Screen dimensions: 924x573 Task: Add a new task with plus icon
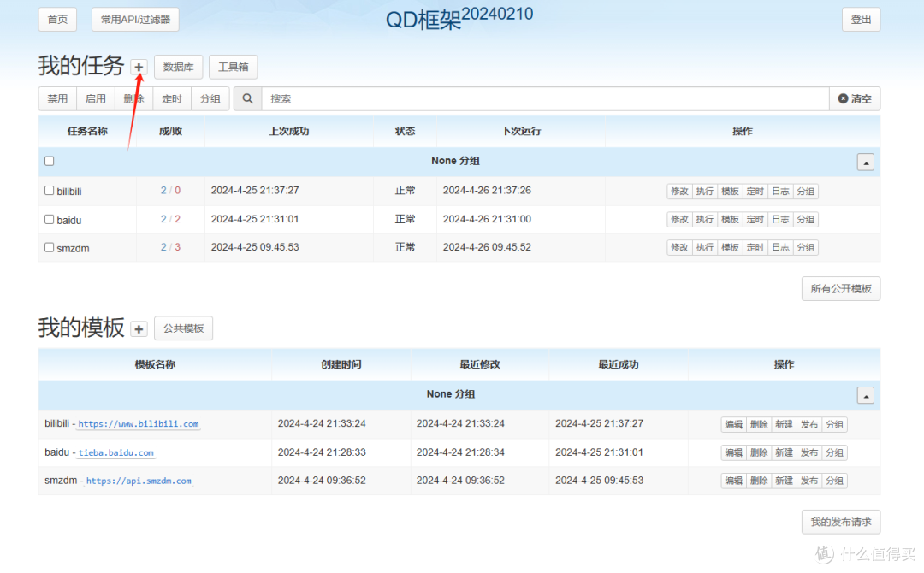pyautogui.click(x=139, y=67)
